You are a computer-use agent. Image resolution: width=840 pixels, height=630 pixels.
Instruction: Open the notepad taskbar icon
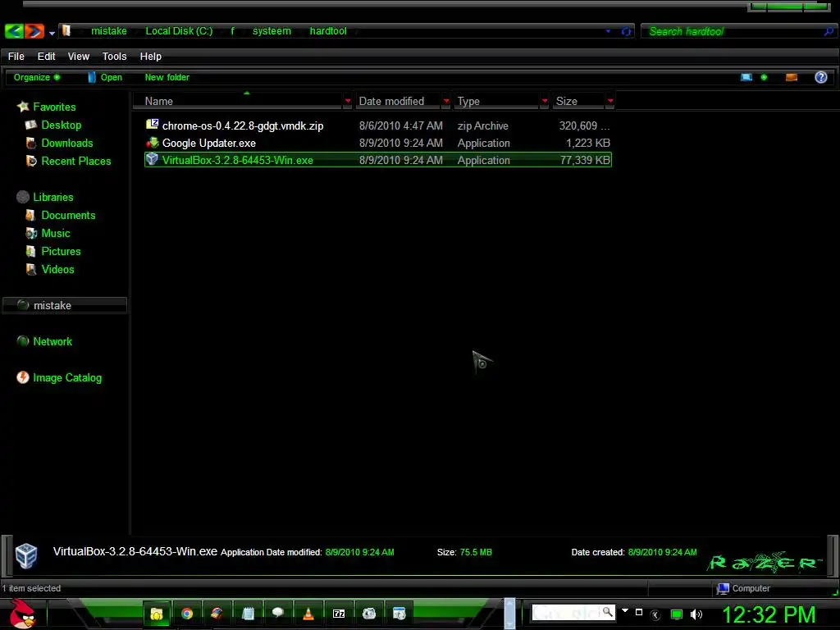[248, 614]
